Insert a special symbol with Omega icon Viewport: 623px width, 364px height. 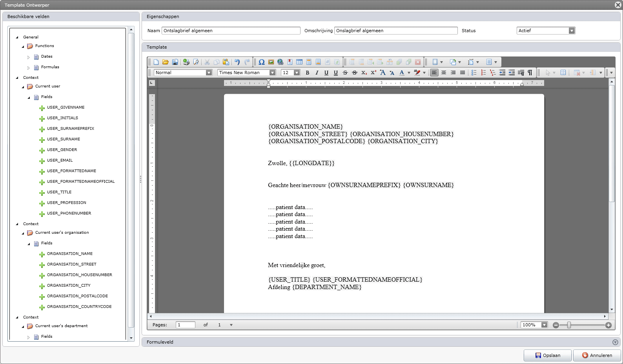(x=261, y=62)
